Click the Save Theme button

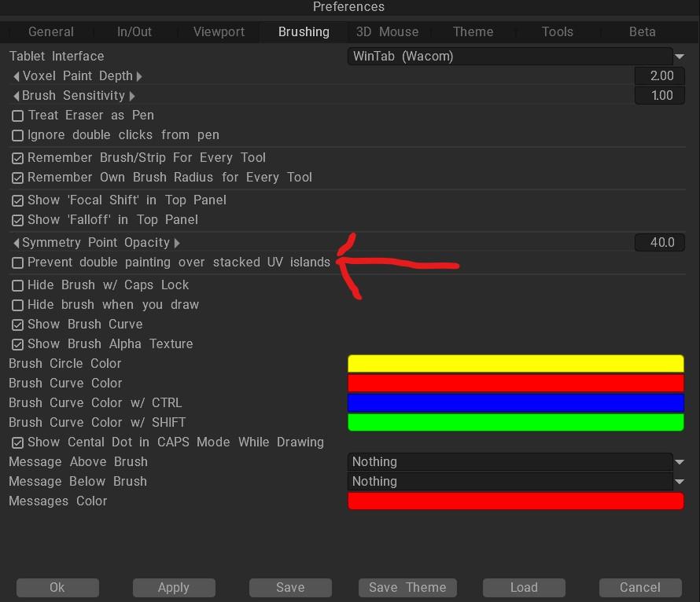(407, 588)
